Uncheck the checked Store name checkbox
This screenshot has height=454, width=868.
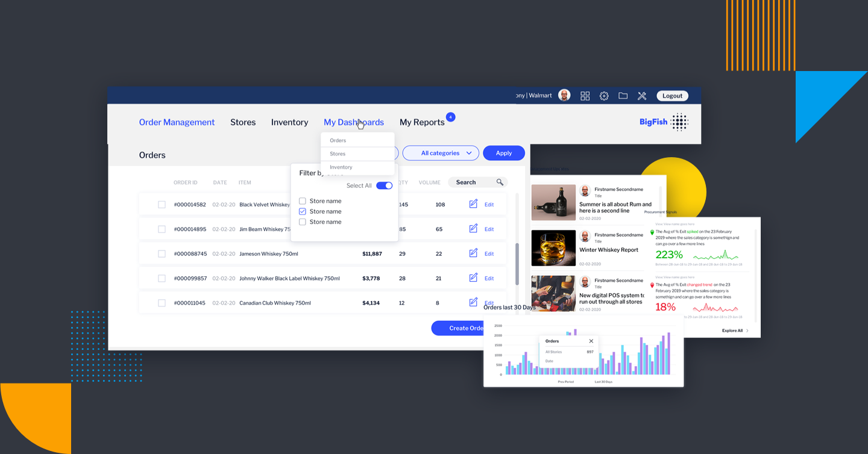pyautogui.click(x=303, y=211)
